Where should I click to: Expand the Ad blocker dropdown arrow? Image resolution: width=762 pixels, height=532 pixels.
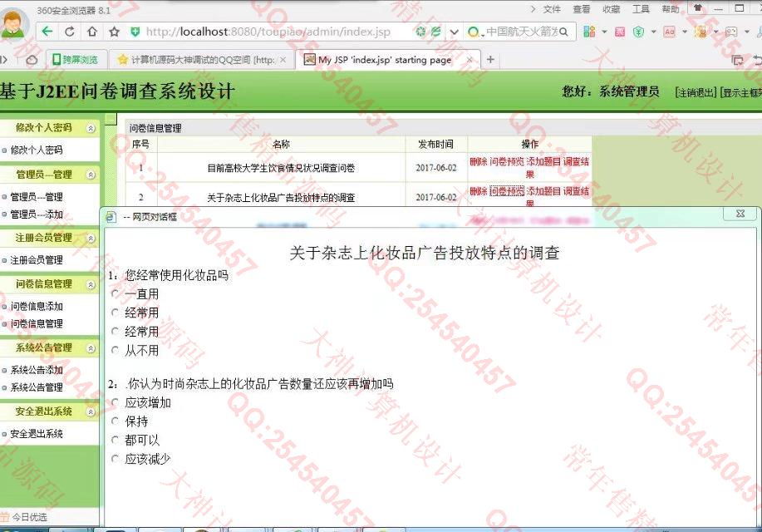[684, 32]
